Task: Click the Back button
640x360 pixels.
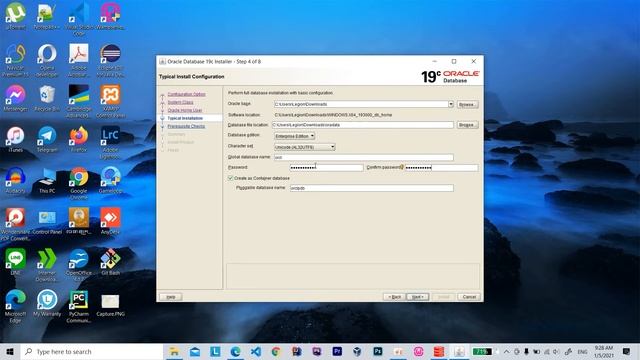Action: [394, 297]
